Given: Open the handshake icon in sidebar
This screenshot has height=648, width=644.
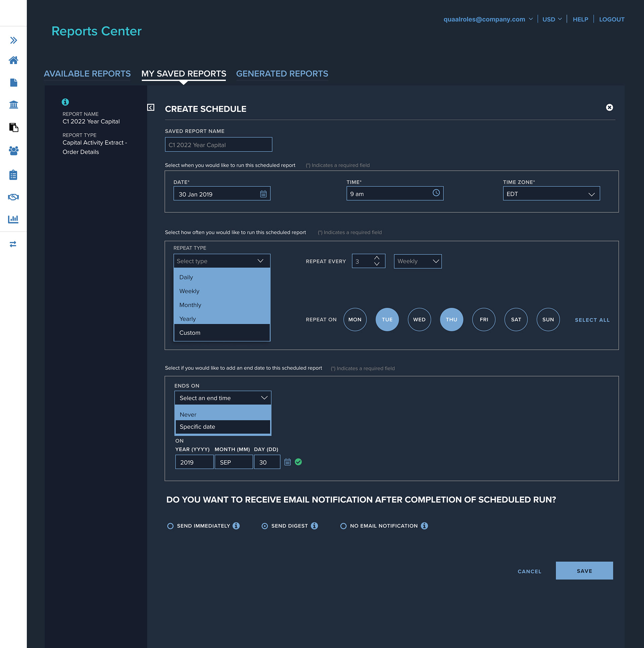Looking at the screenshot, I should pos(13,197).
